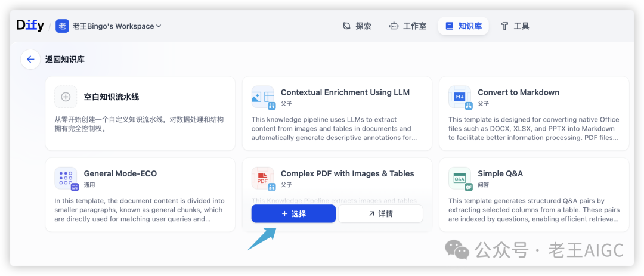Click the Convert to Markdown description text

(533, 129)
